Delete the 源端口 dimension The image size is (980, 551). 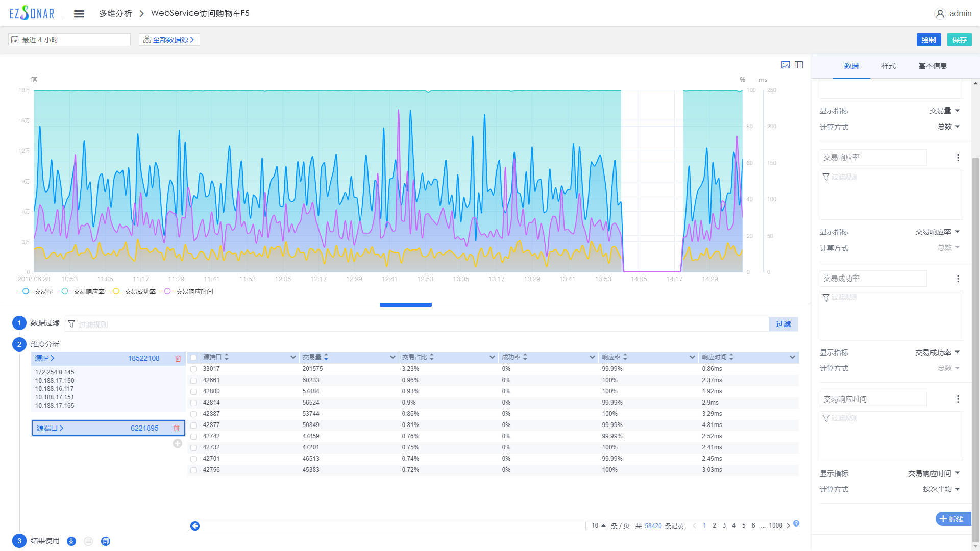pos(177,428)
